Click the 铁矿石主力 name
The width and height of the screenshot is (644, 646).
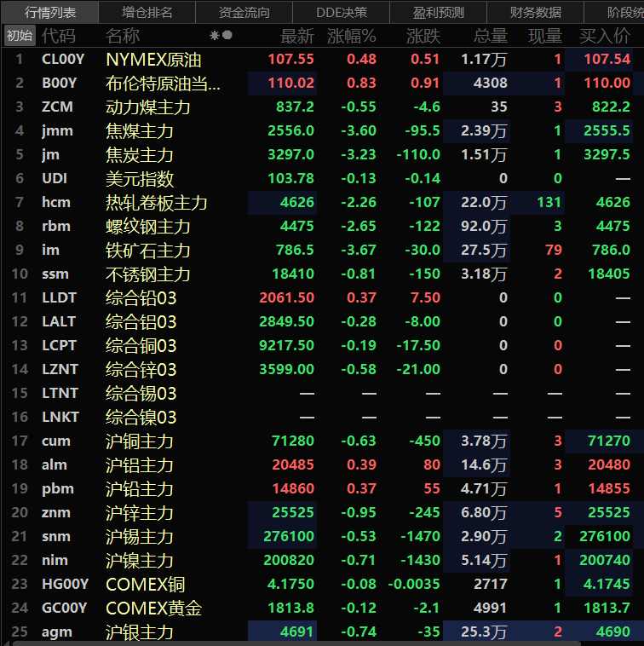(x=147, y=251)
